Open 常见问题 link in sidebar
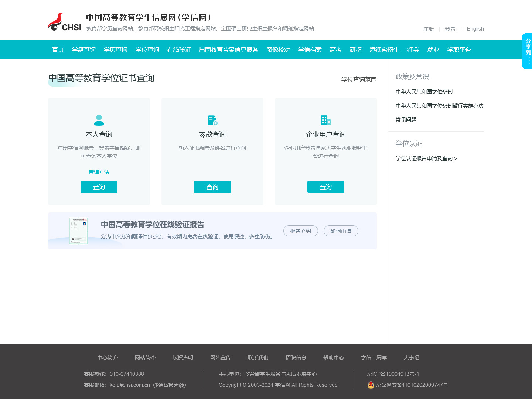This screenshot has height=399, width=532. (406, 120)
